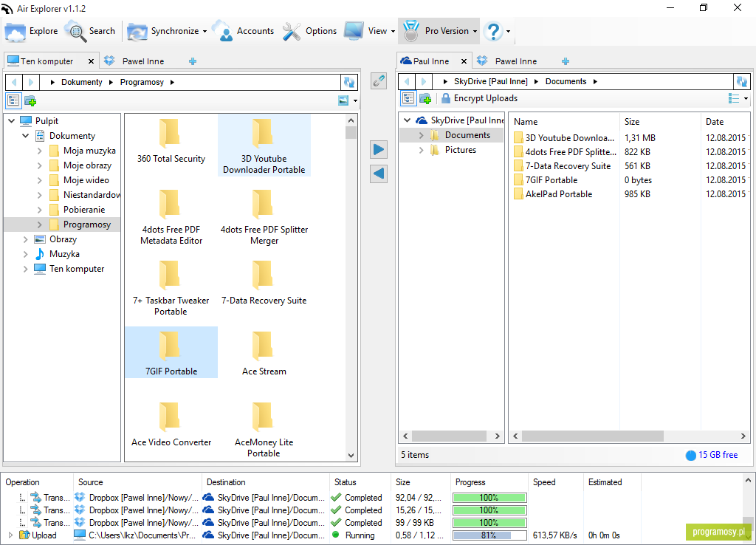Select AkelPad Portable in the file list
This screenshot has height=545, width=756.
point(558,194)
